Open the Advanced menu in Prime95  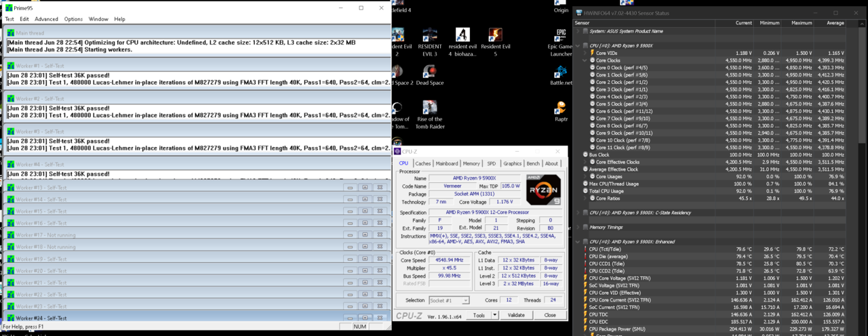point(46,19)
